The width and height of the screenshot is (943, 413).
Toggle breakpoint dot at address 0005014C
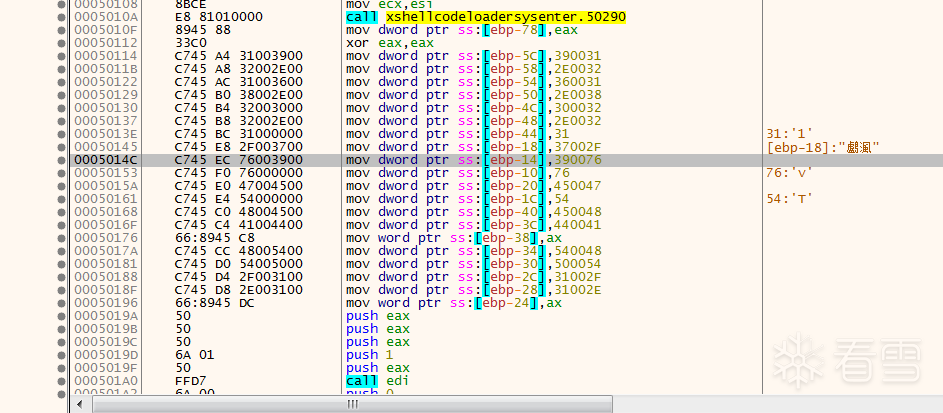(x=61, y=160)
